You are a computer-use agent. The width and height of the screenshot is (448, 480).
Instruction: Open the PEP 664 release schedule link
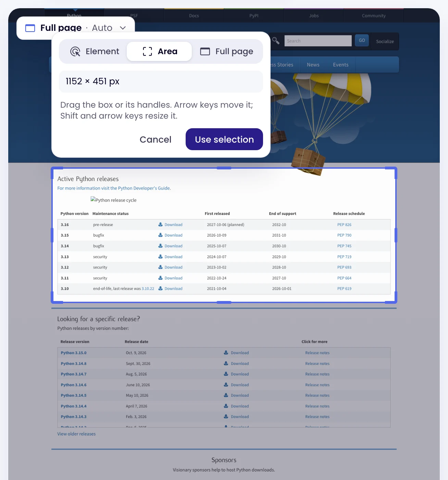(x=344, y=278)
